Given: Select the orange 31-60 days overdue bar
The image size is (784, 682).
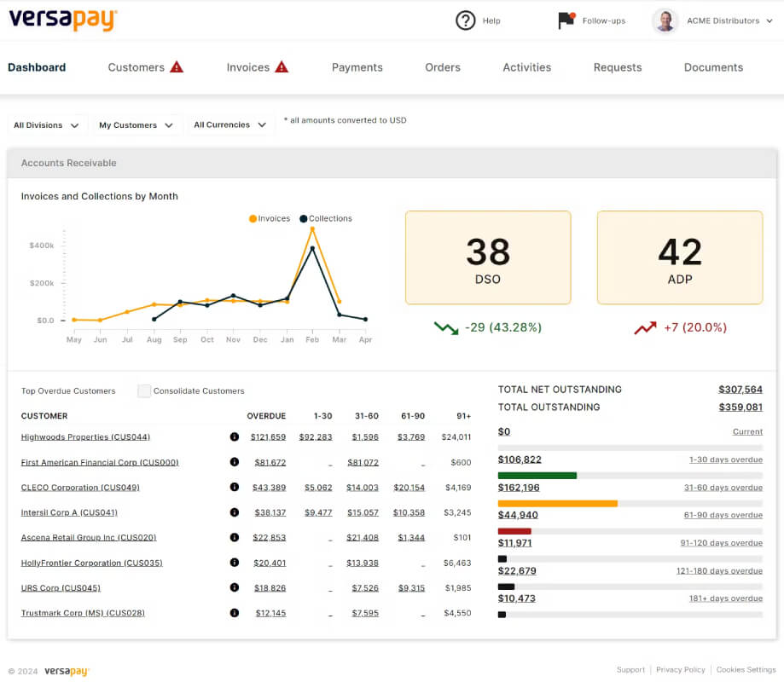Looking at the screenshot, I should (557, 503).
